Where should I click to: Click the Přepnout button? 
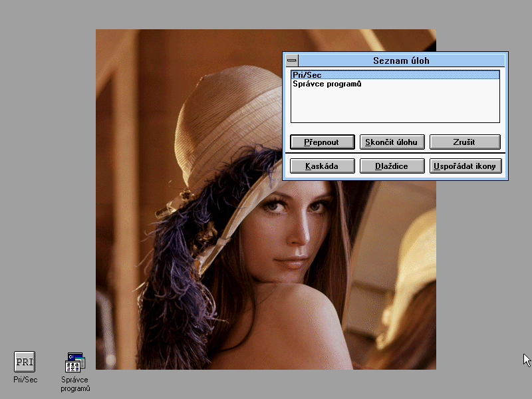click(x=323, y=142)
